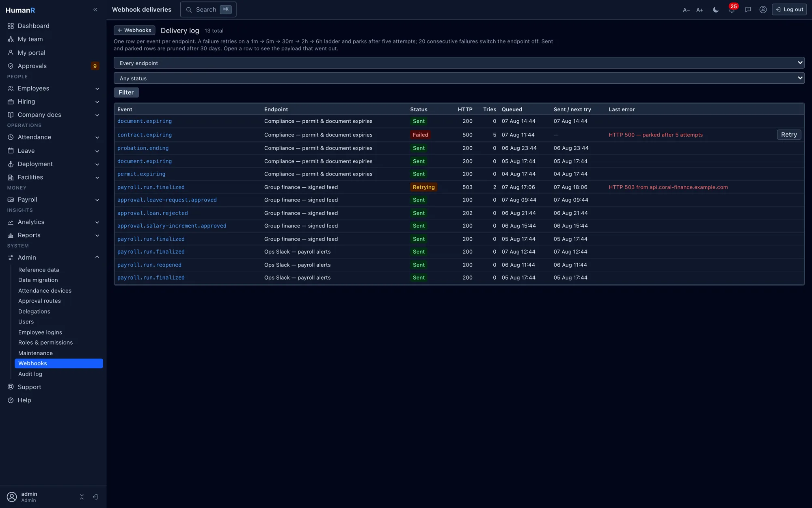812x508 pixels.
Task: Click the HumanR logo
Action: (20, 10)
